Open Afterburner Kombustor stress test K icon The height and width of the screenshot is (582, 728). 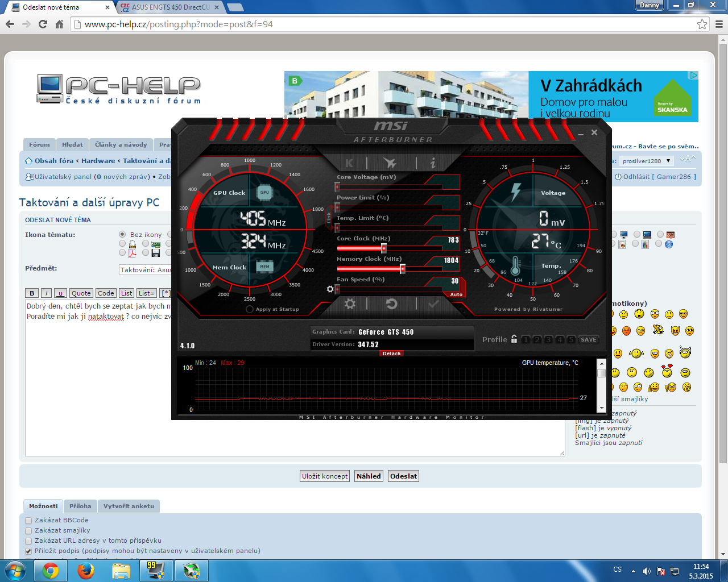[349, 164]
